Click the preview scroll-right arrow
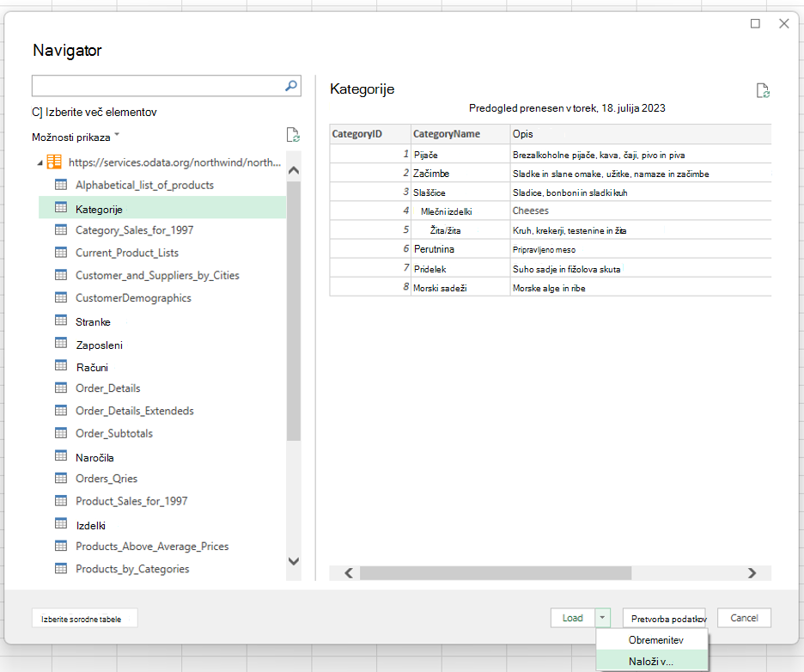This screenshot has height=672, width=804. pyautogui.click(x=752, y=573)
